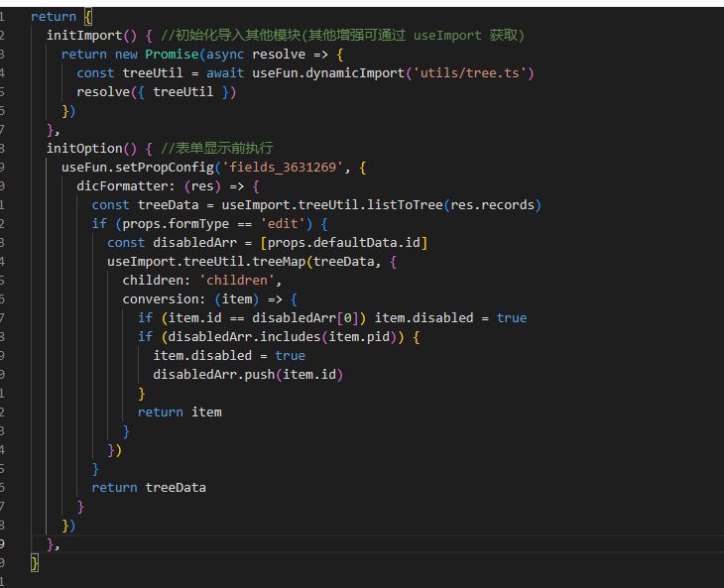This screenshot has width=724, height=588.
Task: Click the disabledArr.push call
Action: [x=246, y=375]
